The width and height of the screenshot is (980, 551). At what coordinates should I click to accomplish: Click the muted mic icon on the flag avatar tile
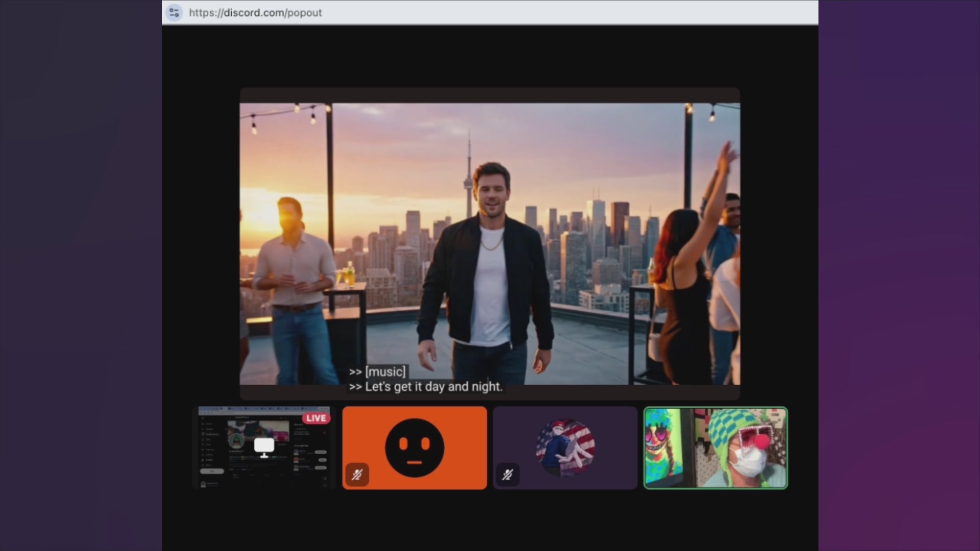(x=507, y=475)
